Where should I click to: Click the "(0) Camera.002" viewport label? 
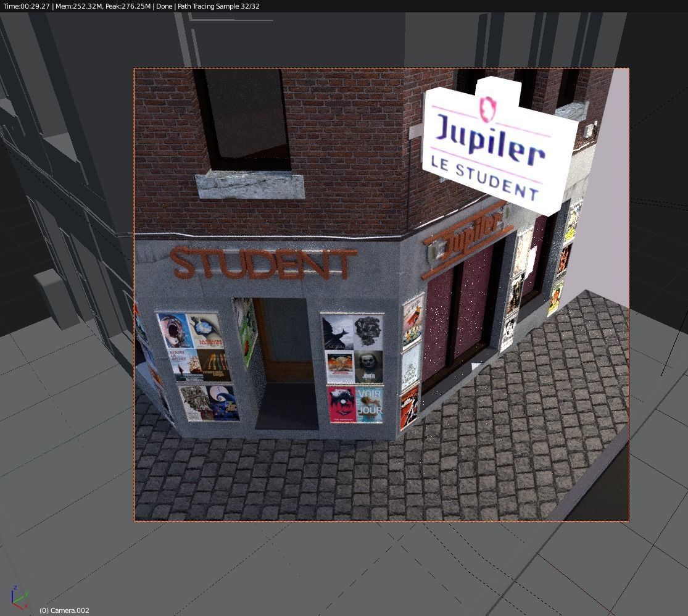point(64,610)
